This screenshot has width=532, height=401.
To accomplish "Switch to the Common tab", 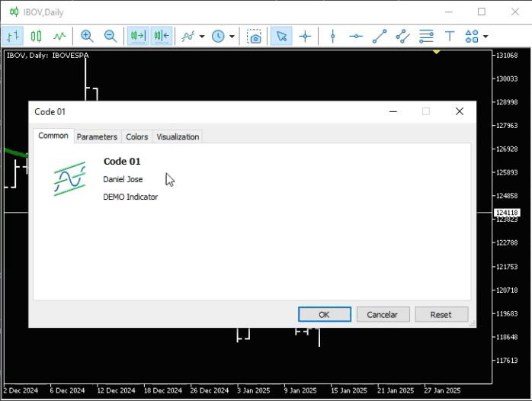I will click(x=53, y=136).
